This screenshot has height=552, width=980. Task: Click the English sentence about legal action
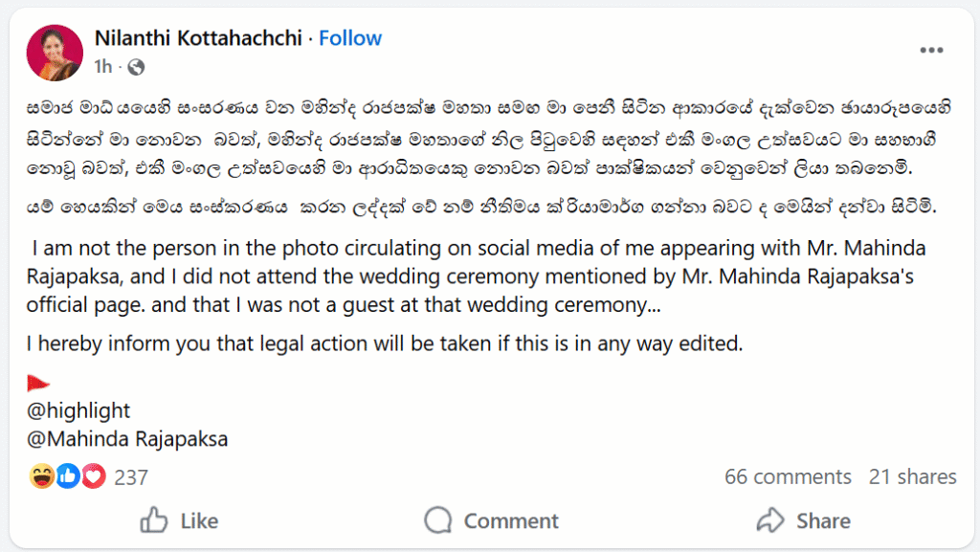385,342
